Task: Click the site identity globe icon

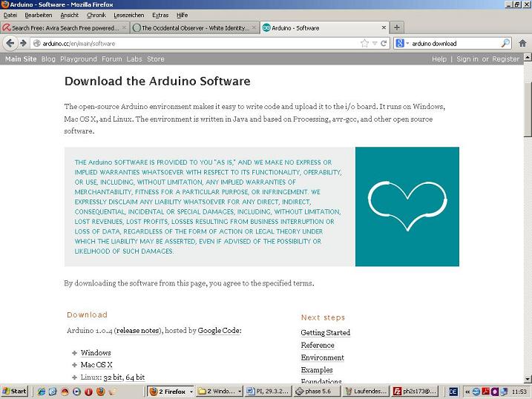Action: pos(36,44)
